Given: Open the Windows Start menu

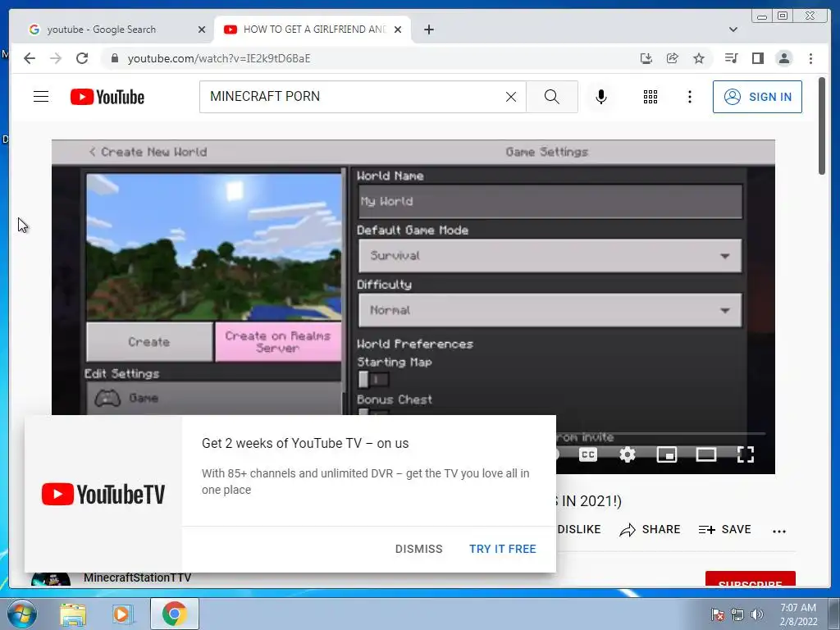Looking at the screenshot, I should (21, 614).
